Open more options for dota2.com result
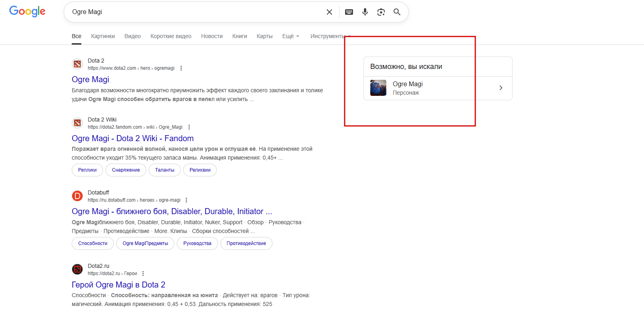Image resolution: width=644 pixels, height=318 pixels. coord(181,68)
